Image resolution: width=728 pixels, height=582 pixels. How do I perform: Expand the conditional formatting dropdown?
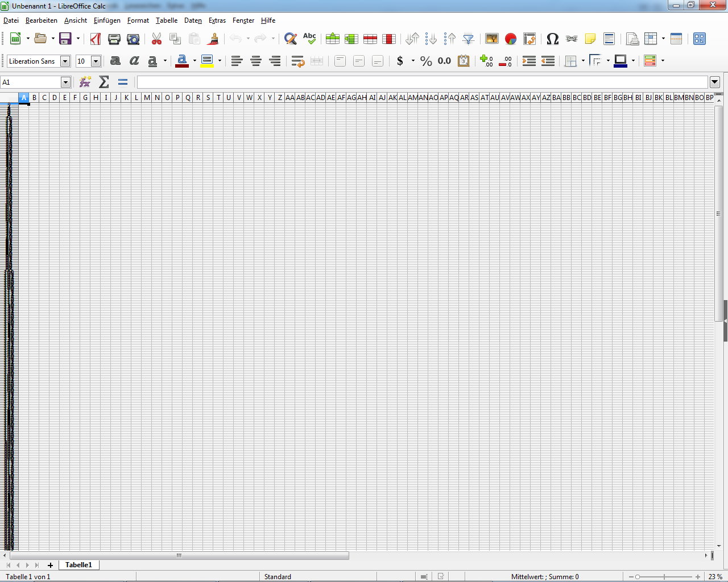click(663, 61)
